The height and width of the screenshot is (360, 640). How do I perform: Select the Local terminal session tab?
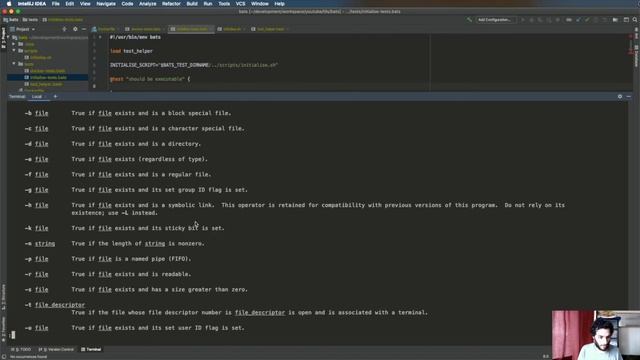point(37,97)
